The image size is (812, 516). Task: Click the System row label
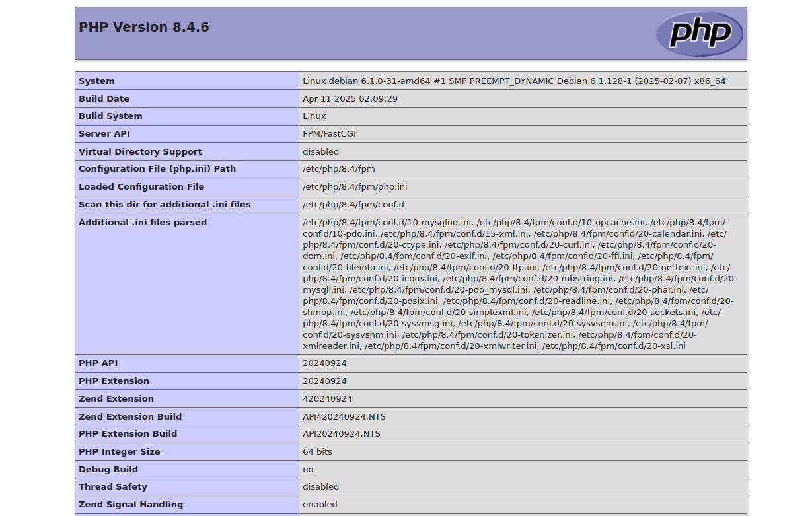click(x=96, y=81)
